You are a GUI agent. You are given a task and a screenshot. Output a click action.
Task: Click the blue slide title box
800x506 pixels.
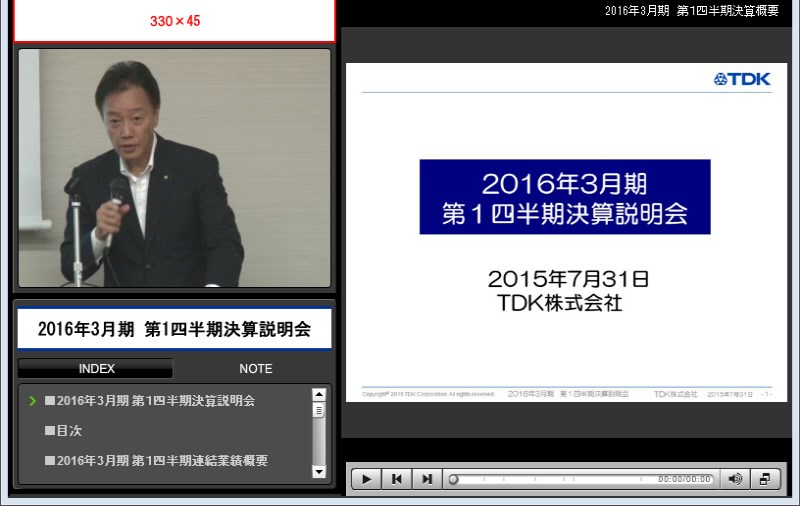pos(564,197)
